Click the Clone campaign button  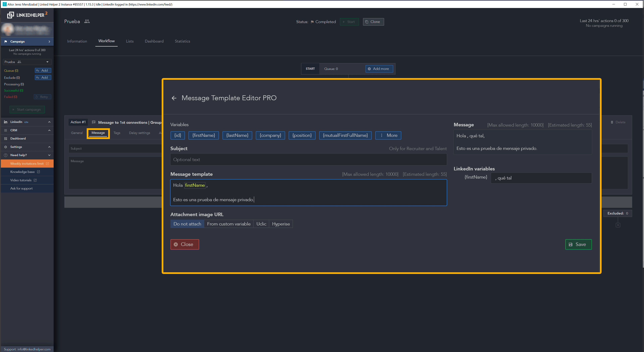tap(373, 22)
